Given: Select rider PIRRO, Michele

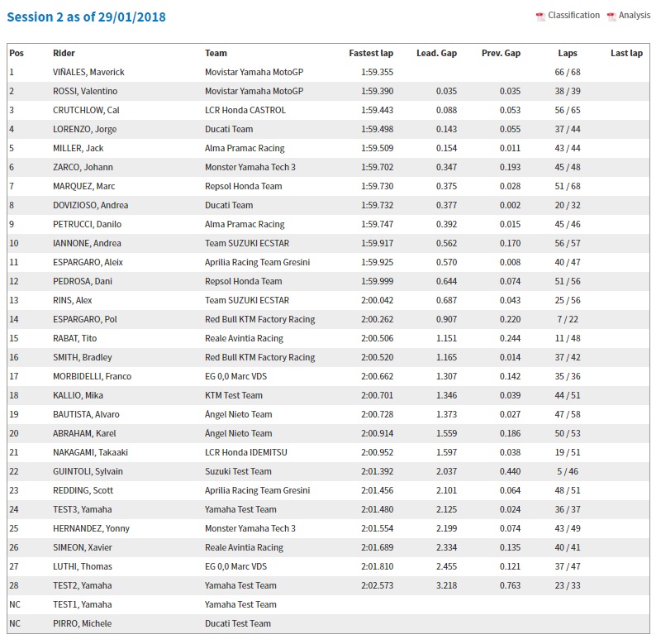Looking at the screenshot, I should click(x=83, y=623).
